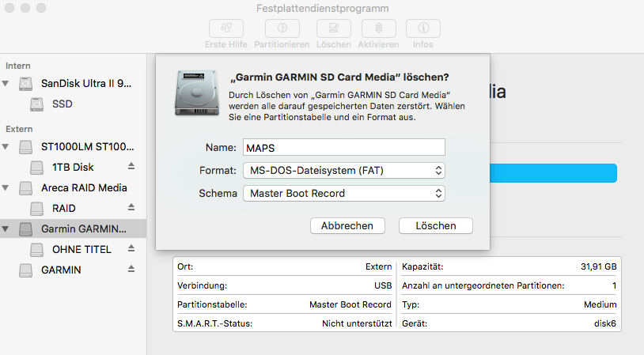Image resolution: width=644 pixels, height=355 pixels.
Task: Select the GARMIN volume label at list bottom
Action: tap(61, 270)
